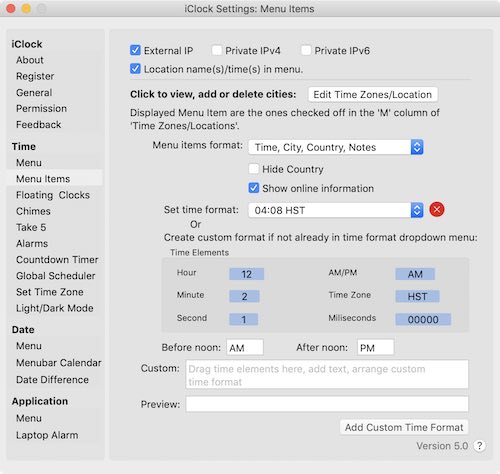The width and height of the screenshot is (500, 474).
Task: Click Add Custom Time Format button
Action: point(404,427)
